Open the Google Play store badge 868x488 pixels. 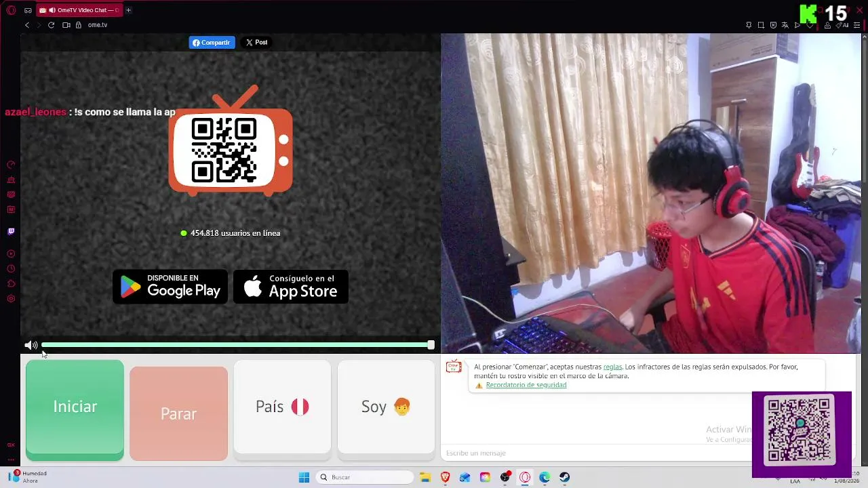click(170, 287)
